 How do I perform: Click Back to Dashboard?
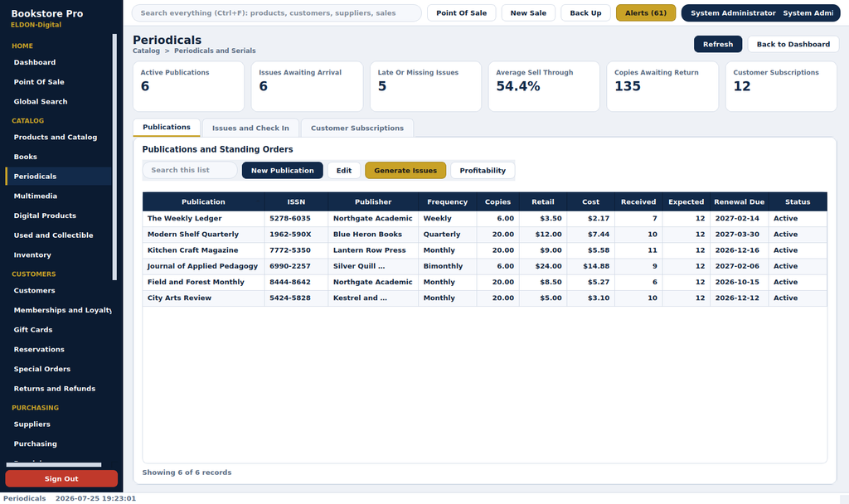pyautogui.click(x=793, y=45)
